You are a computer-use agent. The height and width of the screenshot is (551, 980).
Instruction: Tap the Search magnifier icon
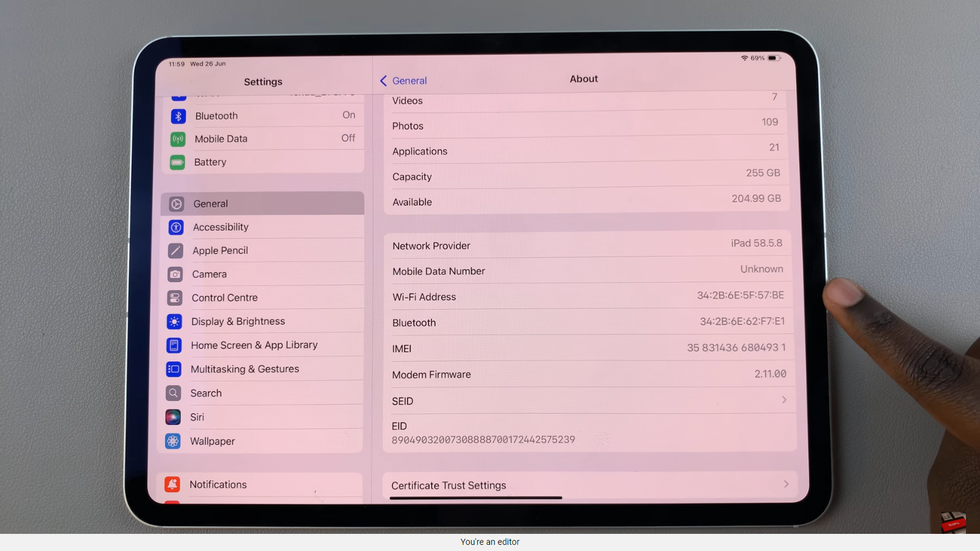pyautogui.click(x=173, y=393)
